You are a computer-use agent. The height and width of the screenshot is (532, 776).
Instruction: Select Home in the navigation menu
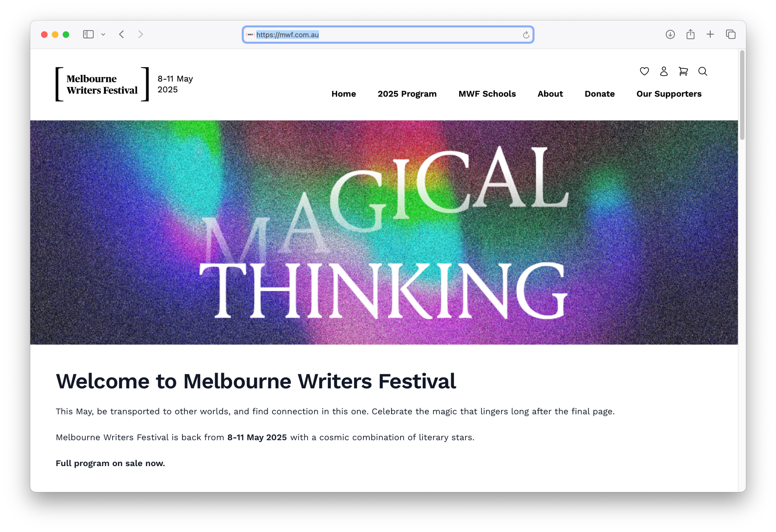(x=344, y=94)
